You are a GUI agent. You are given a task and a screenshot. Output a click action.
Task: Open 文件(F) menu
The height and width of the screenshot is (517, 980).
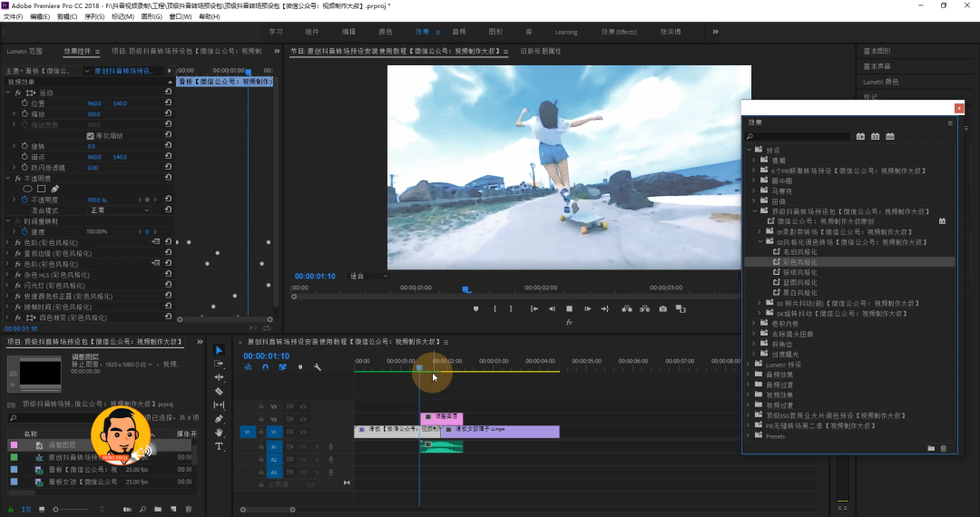point(13,17)
